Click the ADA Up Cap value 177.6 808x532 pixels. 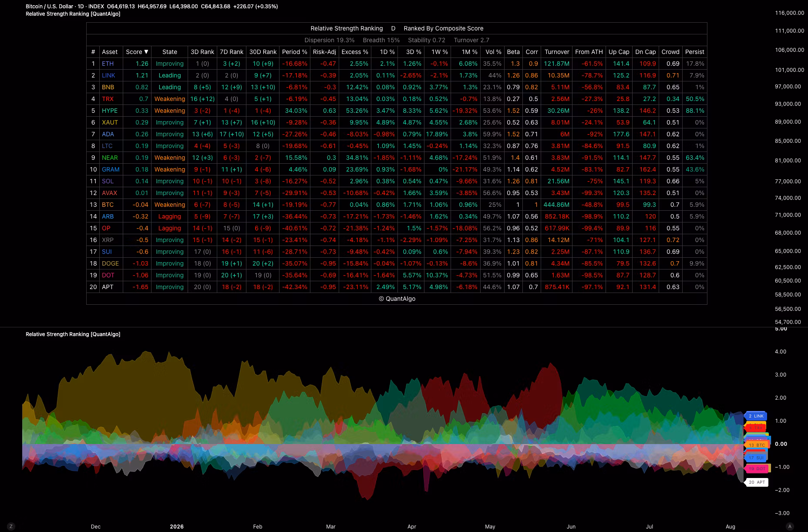pos(621,134)
